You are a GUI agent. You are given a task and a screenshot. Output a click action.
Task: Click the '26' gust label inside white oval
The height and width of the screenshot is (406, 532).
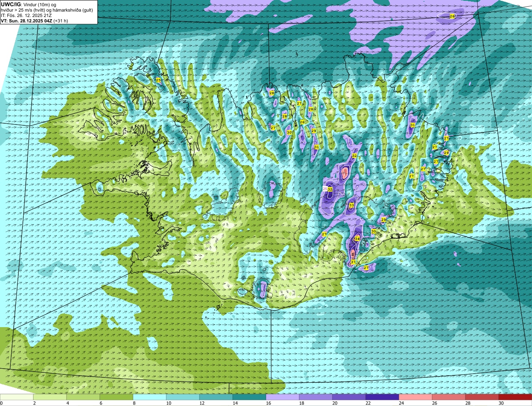click(452, 16)
